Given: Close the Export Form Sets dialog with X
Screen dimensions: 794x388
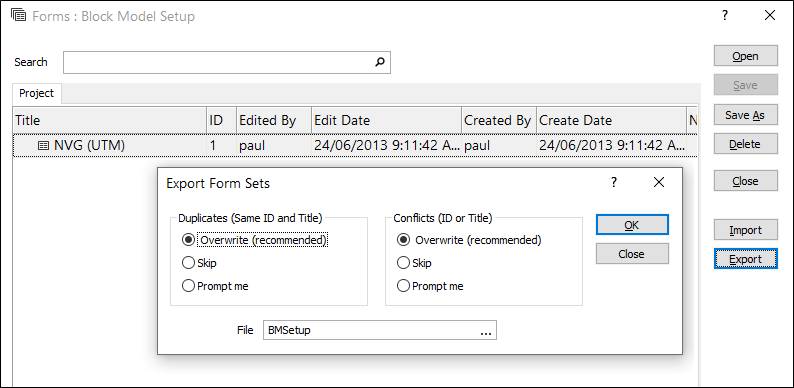Looking at the screenshot, I should click(x=658, y=182).
